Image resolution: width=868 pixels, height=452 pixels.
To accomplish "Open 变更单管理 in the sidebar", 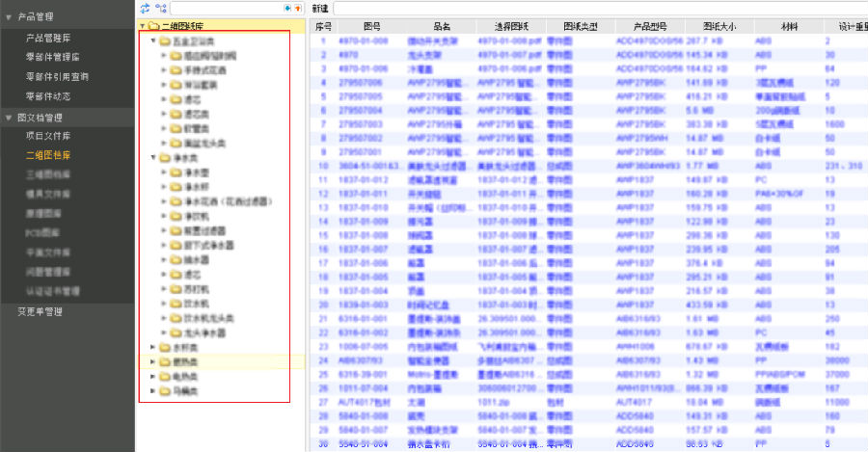I will pos(41,311).
